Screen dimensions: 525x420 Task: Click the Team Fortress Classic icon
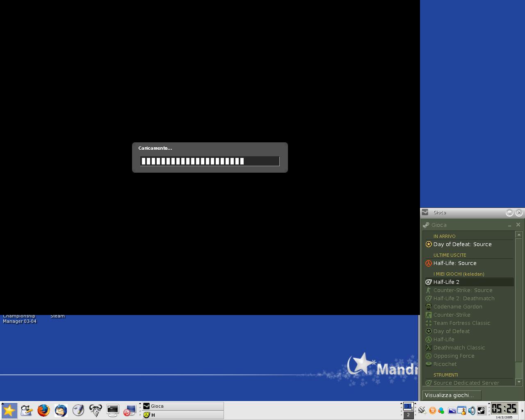pyautogui.click(x=429, y=323)
